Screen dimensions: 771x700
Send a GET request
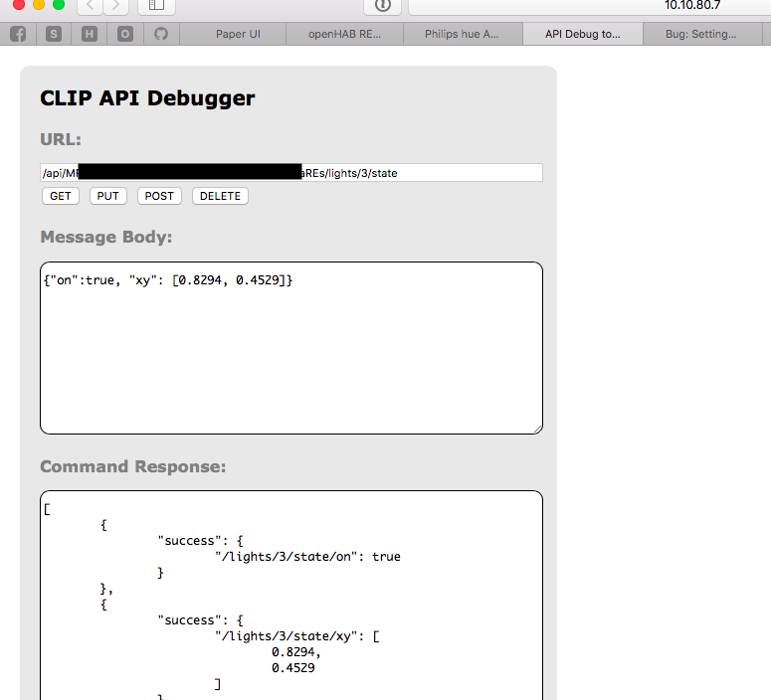61,196
